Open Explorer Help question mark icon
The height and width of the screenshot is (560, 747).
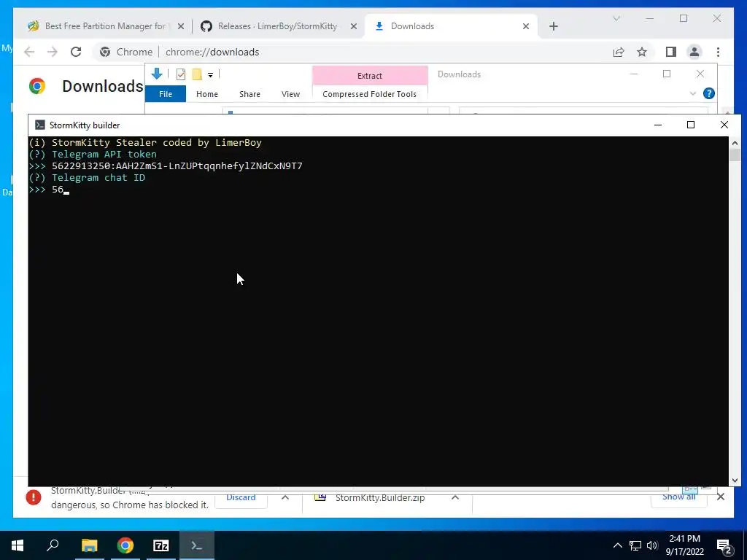pos(708,93)
